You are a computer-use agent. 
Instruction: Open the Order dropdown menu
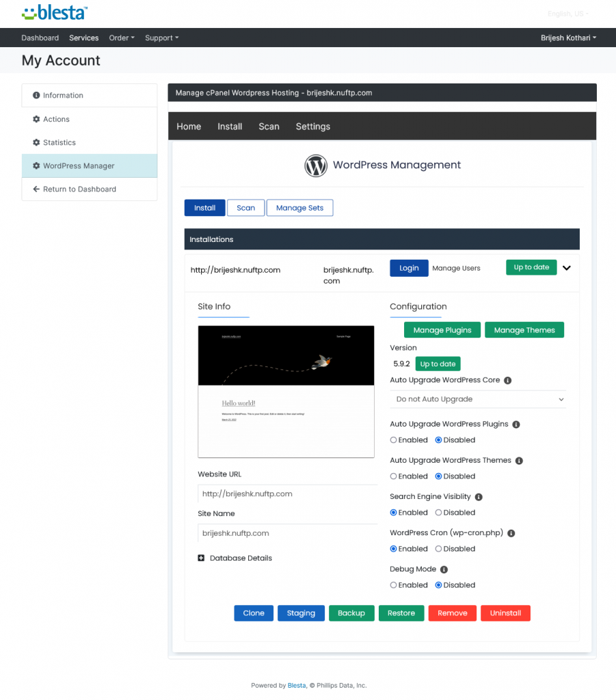(122, 38)
